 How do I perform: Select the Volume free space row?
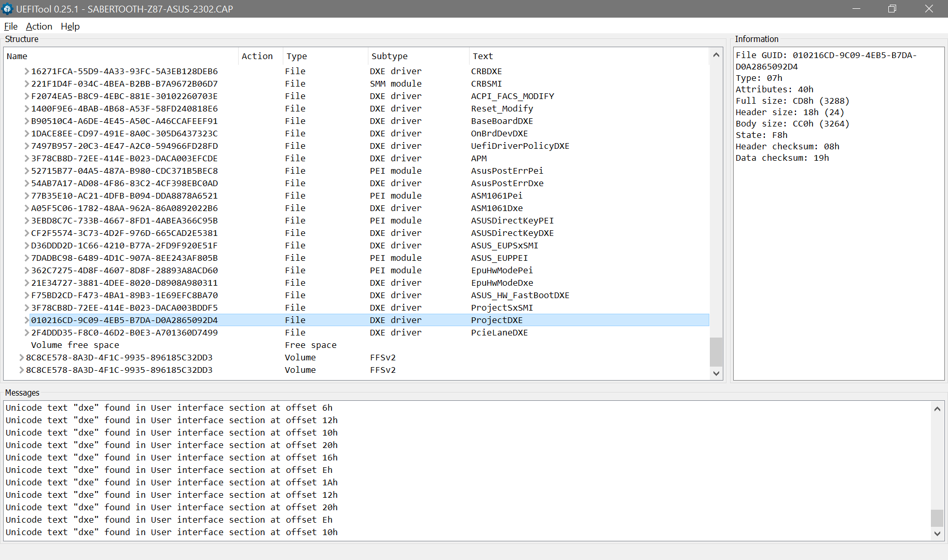[x=356, y=345]
